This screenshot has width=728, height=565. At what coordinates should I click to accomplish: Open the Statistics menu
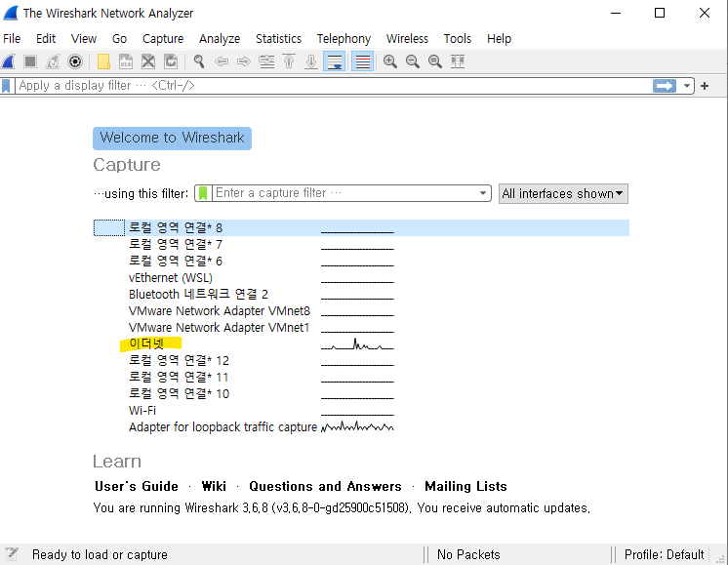click(278, 38)
